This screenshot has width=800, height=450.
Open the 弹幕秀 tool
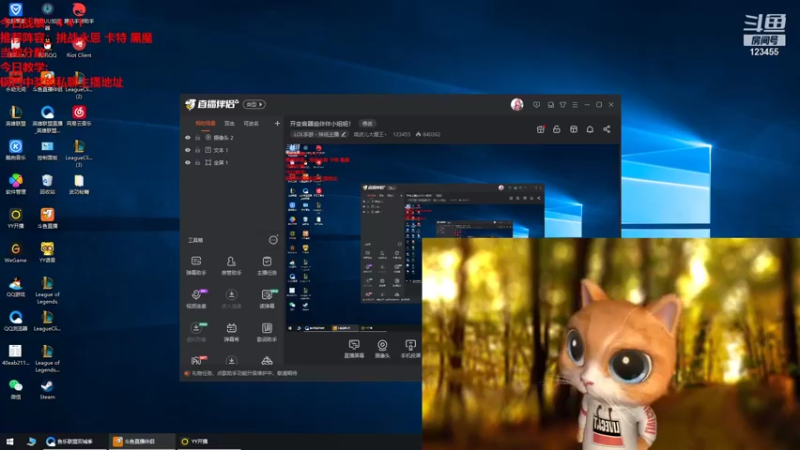(x=231, y=332)
